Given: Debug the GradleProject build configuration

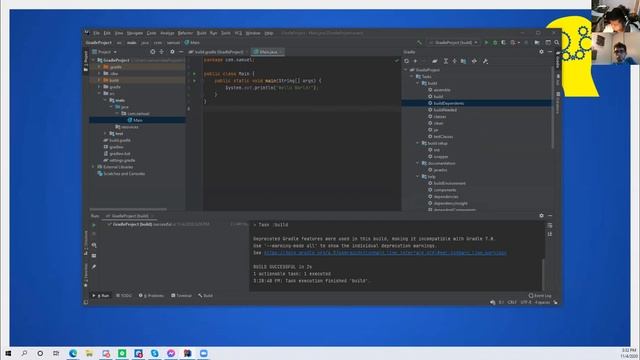Looking at the screenshot, I should (x=495, y=42).
